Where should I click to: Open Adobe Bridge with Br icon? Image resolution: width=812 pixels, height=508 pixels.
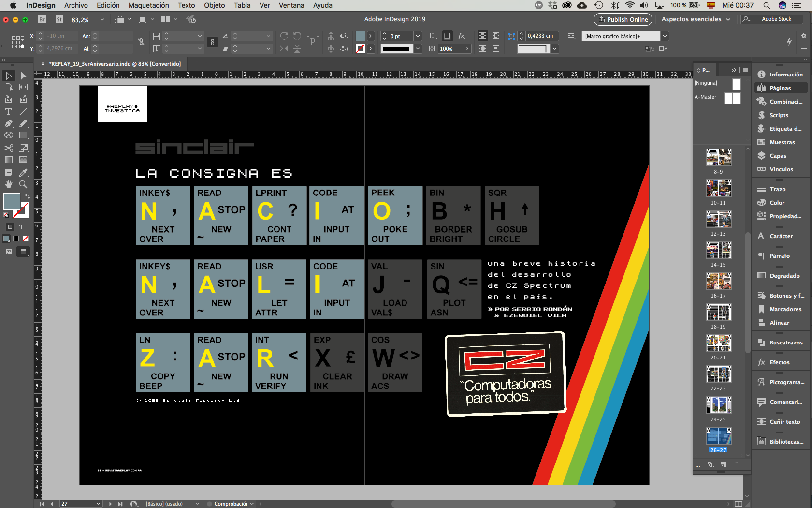click(x=42, y=19)
